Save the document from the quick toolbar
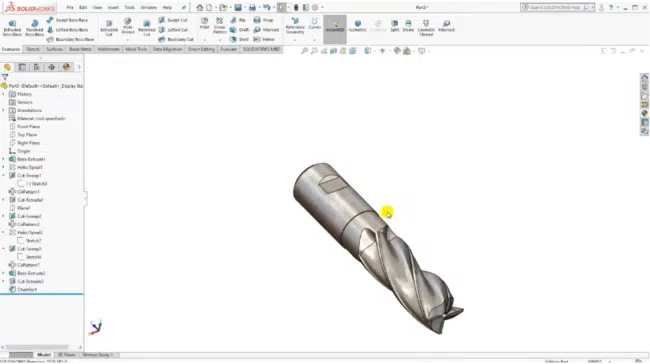 (238, 7)
